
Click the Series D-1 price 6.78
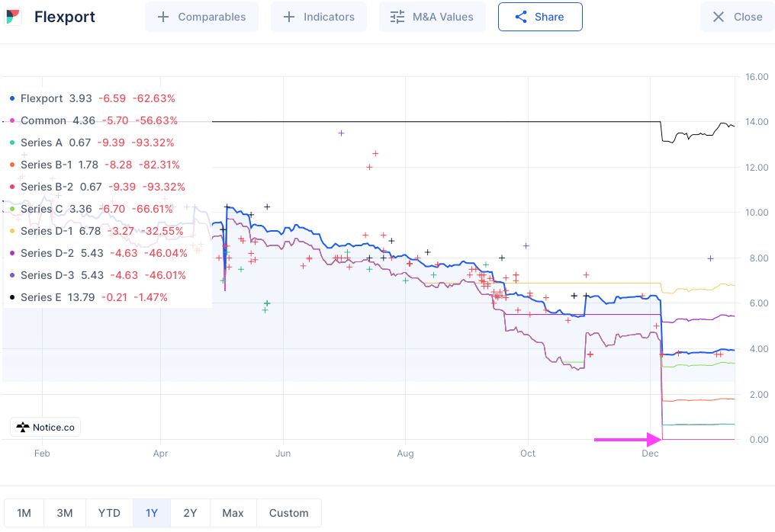(x=90, y=231)
